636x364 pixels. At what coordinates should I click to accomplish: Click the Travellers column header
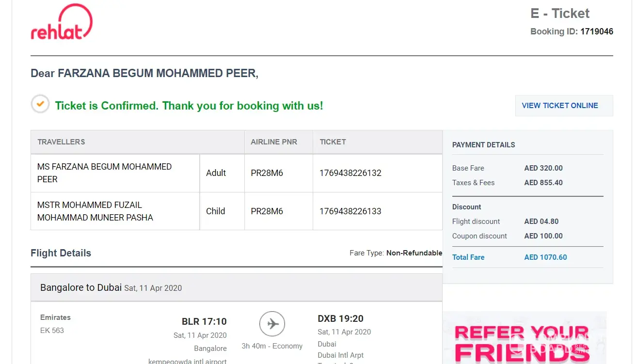61,142
